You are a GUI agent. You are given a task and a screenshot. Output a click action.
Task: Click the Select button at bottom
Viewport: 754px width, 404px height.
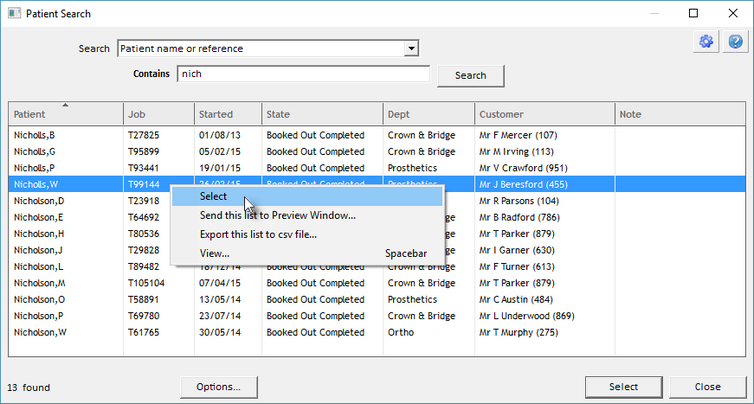point(623,386)
